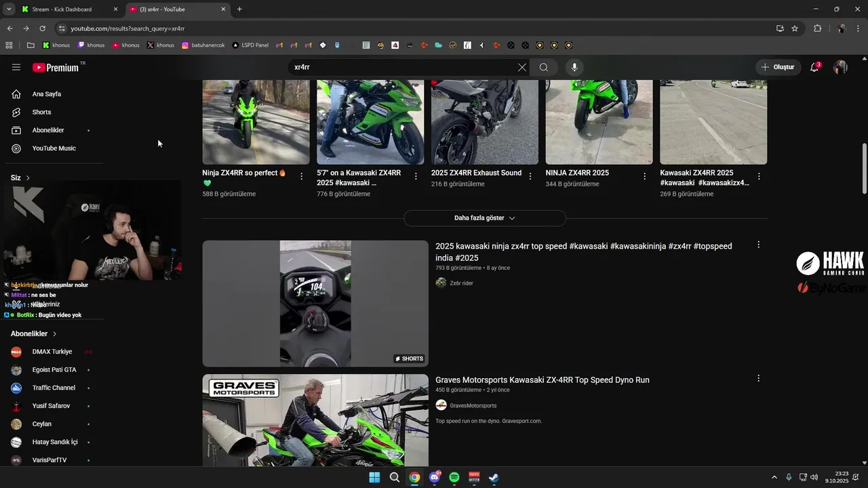The height and width of the screenshot is (488, 868).
Task: Open Zx6r rider channel link
Action: [461, 283]
